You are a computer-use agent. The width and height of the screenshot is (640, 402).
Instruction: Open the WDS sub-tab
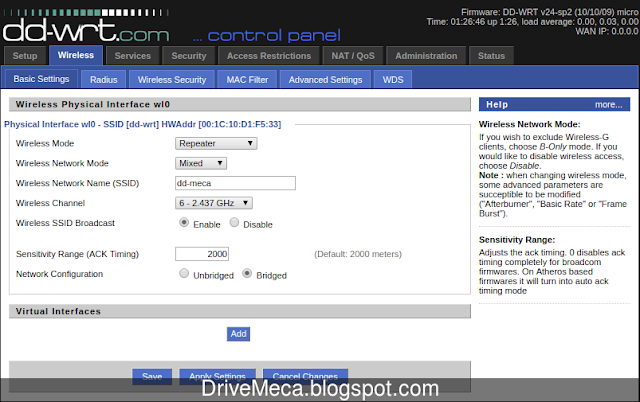(x=393, y=80)
